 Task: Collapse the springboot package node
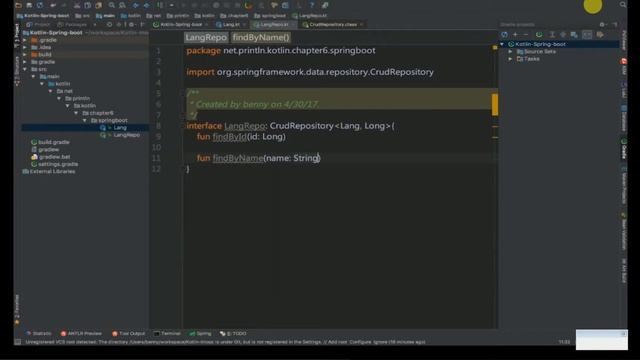coord(85,120)
